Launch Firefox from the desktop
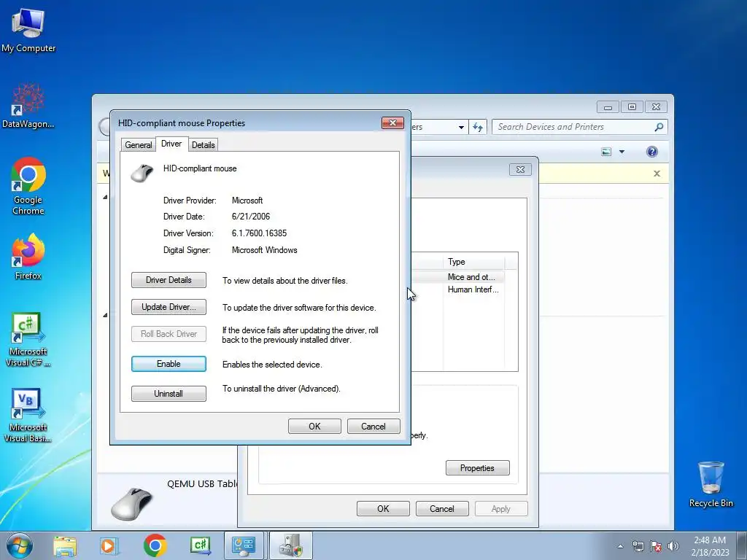The height and width of the screenshot is (560, 747). coord(28,256)
